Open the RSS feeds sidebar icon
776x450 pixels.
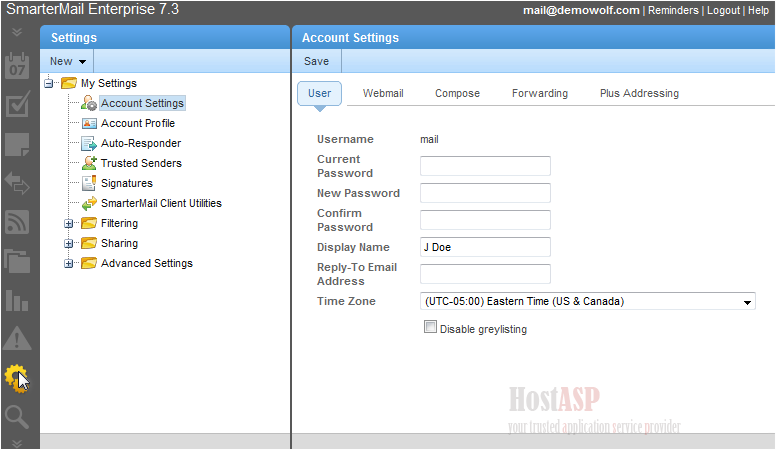(x=17, y=222)
